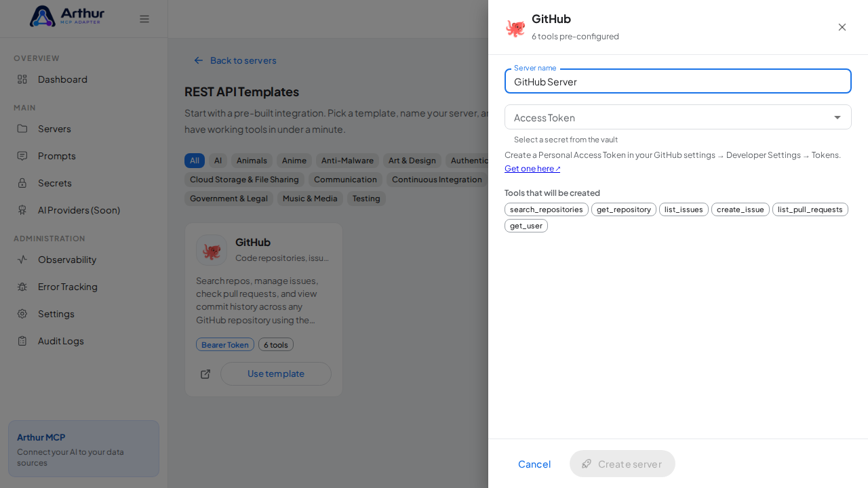Image resolution: width=868 pixels, height=488 pixels.
Task: Select AI Providers (Soon) item
Action: point(84,210)
